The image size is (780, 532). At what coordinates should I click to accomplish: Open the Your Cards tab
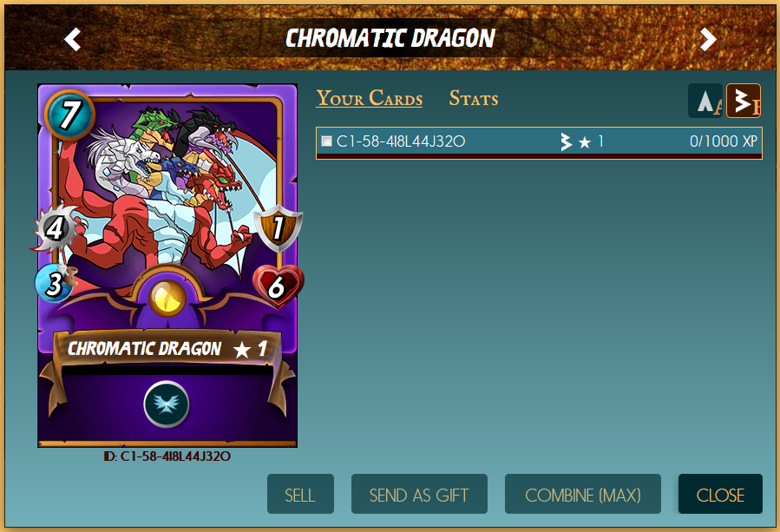click(369, 98)
